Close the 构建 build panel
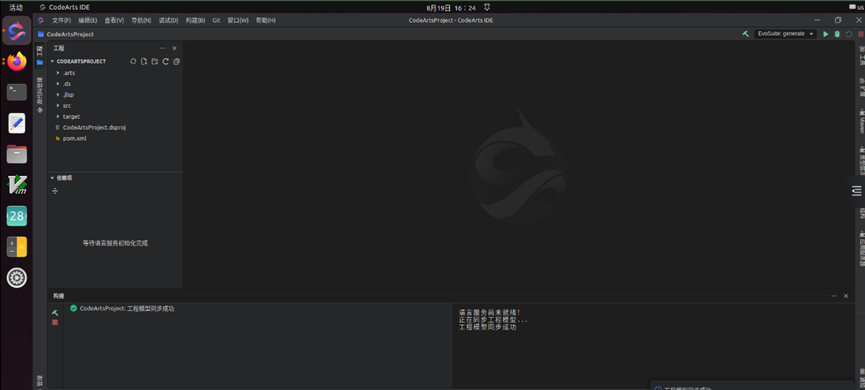 coord(846,296)
